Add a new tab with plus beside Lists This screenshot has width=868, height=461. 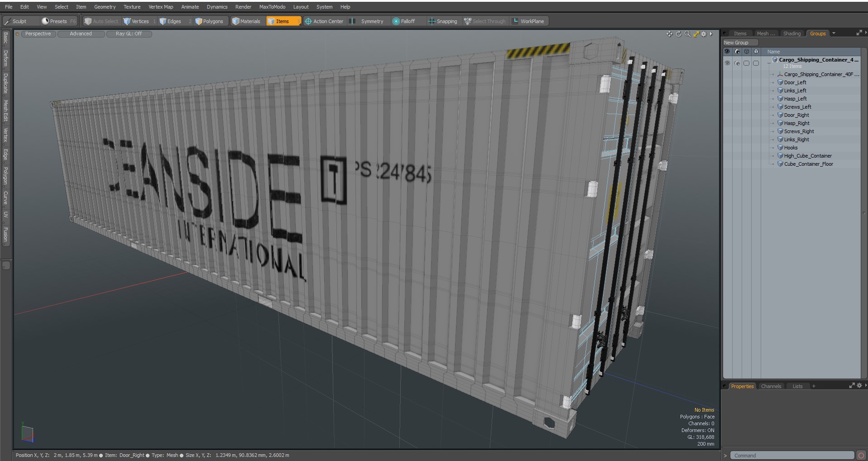(814, 386)
